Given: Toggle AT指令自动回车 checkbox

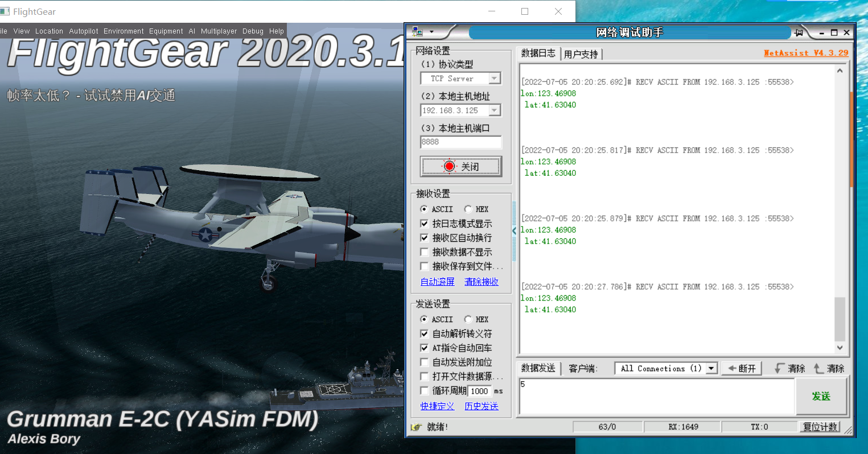Looking at the screenshot, I should click(x=424, y=348).
